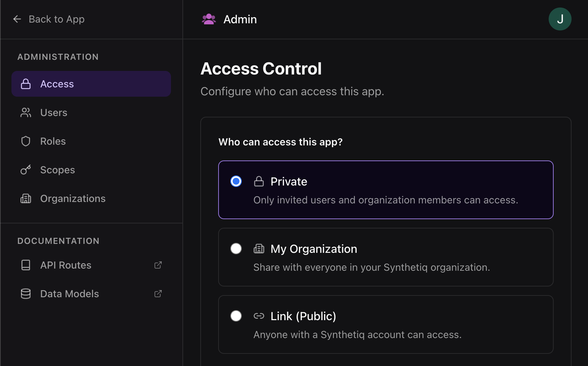
Task: Click the Back to App link
Action: coord(57,19)
